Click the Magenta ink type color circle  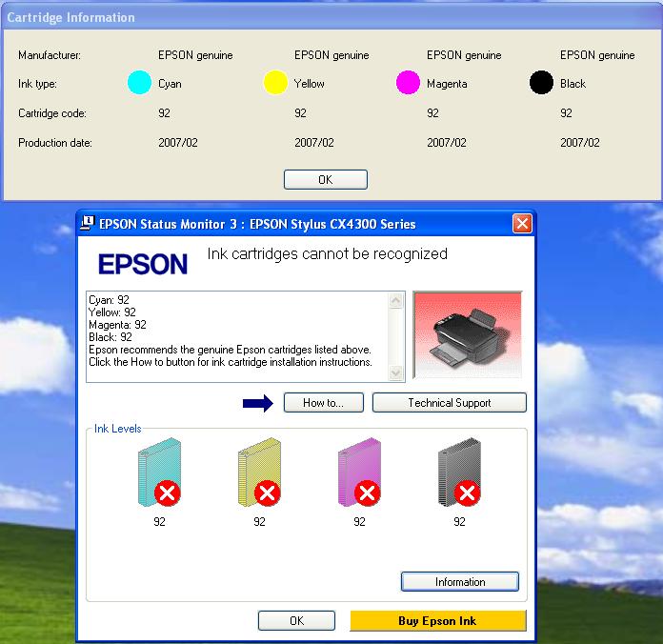[x=408, y=83]
